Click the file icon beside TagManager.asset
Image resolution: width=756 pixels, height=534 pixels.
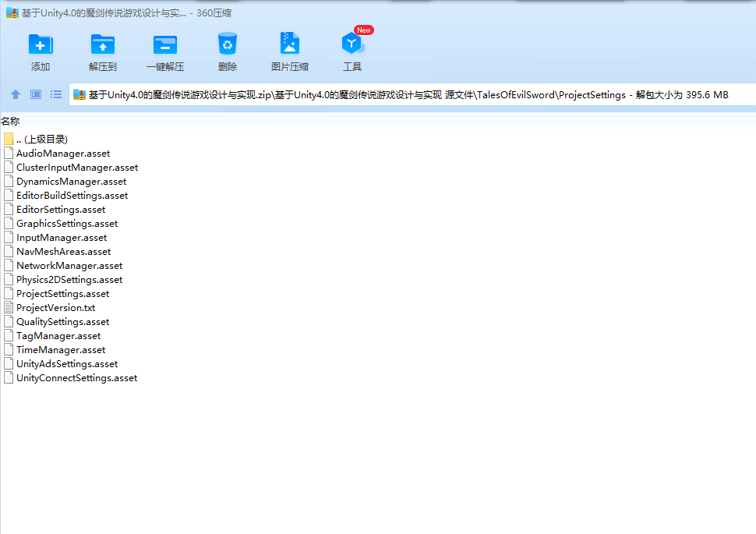[9, 335]
